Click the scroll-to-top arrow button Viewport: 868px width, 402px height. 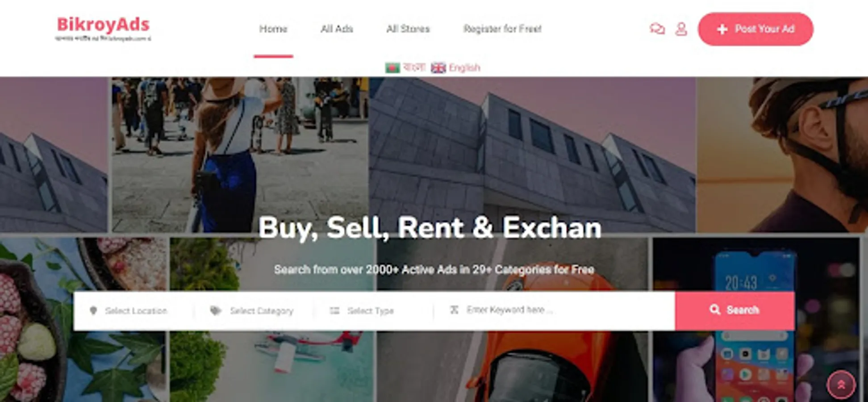[841, 385]
